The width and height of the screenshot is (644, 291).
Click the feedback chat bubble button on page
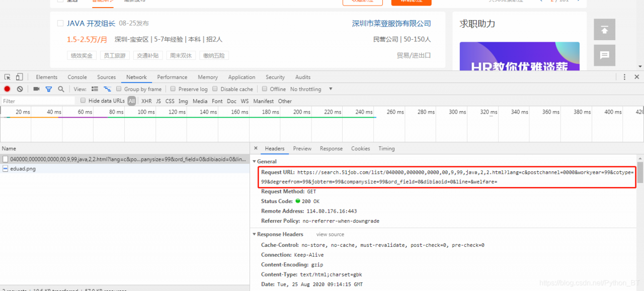click(604, 55)
